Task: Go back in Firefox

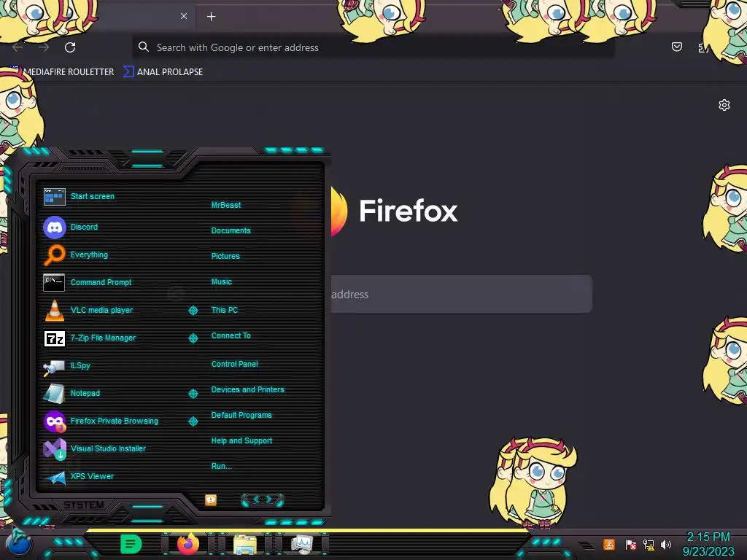Action: point(18,47)
